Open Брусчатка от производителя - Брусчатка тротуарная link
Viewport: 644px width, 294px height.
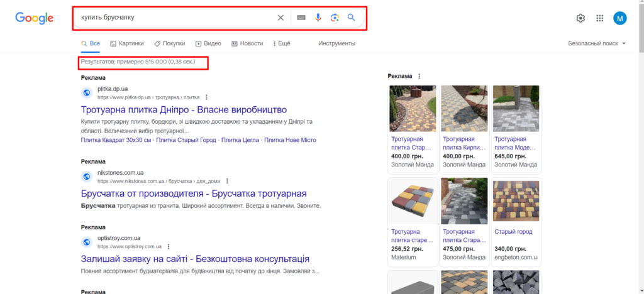(x=194, y=193)
